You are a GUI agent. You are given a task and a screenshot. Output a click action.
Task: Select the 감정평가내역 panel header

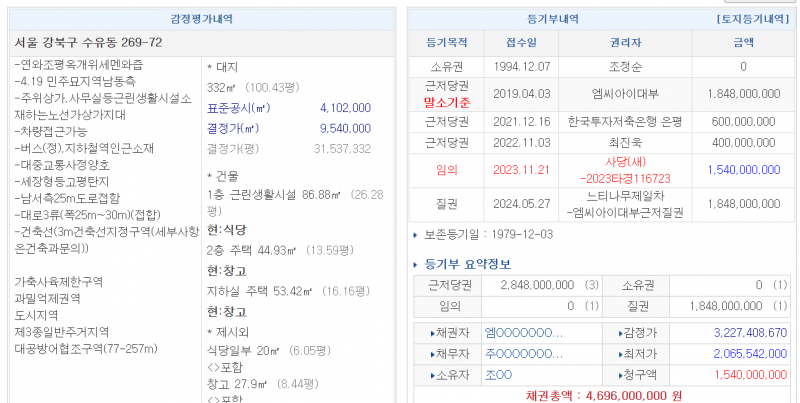(202, 19)
